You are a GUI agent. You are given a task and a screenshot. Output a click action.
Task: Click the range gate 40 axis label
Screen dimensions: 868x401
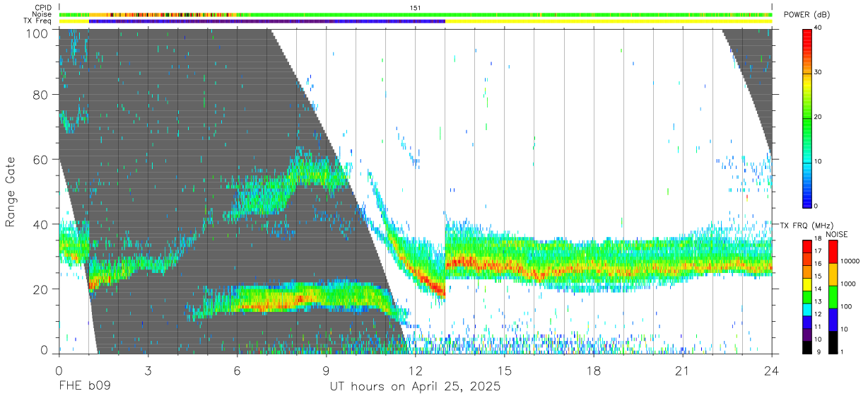[40, 224]
